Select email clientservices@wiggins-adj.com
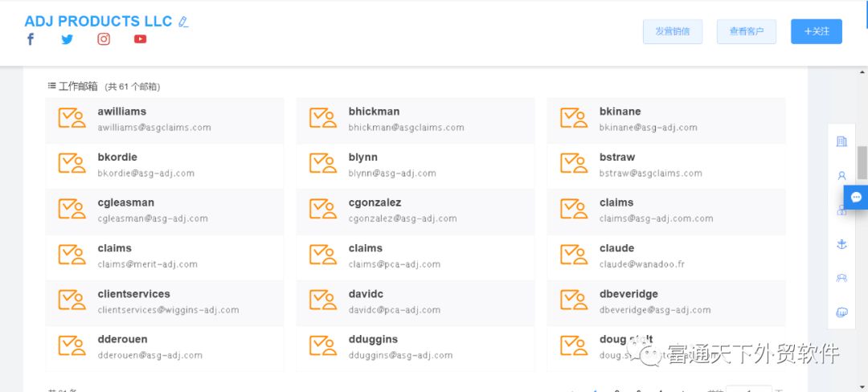This screenshot has width=868, height=392. point(168,310)
